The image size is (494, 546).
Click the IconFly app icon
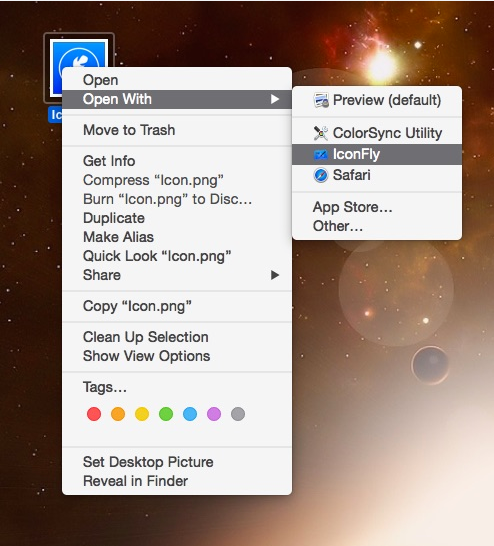321,154
